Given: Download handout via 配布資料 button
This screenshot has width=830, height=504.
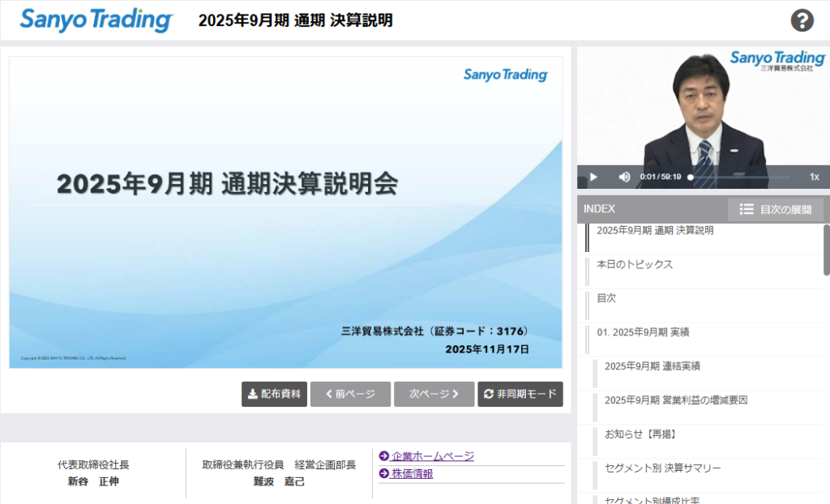Looking at the screenshot, I should (274, 394).
